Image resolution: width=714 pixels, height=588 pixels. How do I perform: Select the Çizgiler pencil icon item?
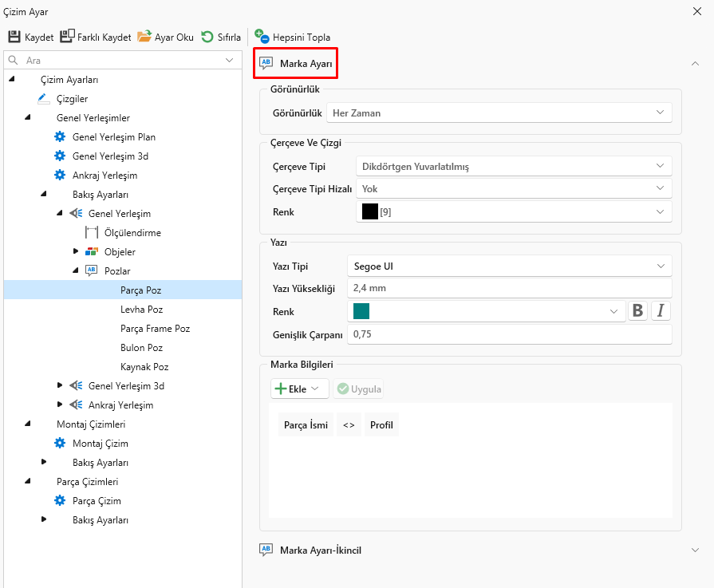coord(44,99)
